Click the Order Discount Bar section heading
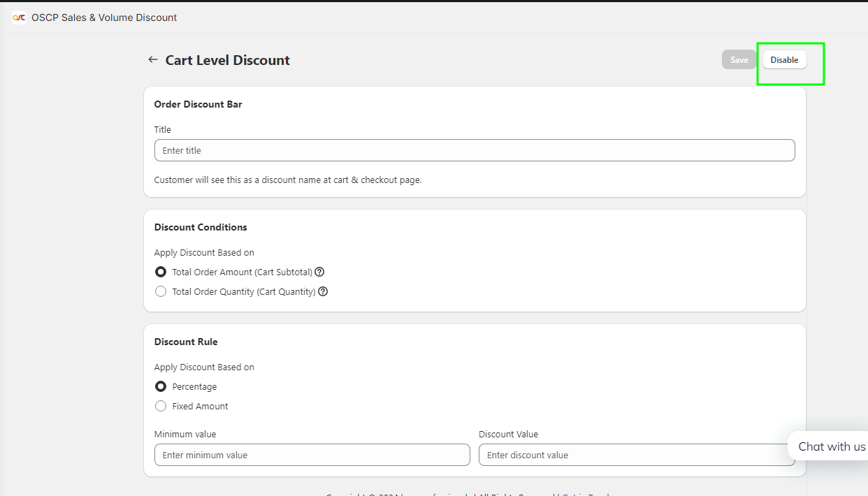The width and height of the screenshot is (868, 496). (198, 104)
